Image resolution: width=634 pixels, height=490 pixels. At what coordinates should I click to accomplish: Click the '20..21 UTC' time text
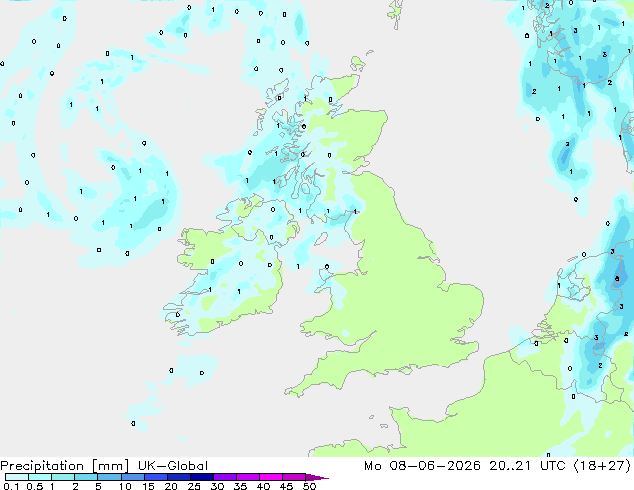point(529,466)
